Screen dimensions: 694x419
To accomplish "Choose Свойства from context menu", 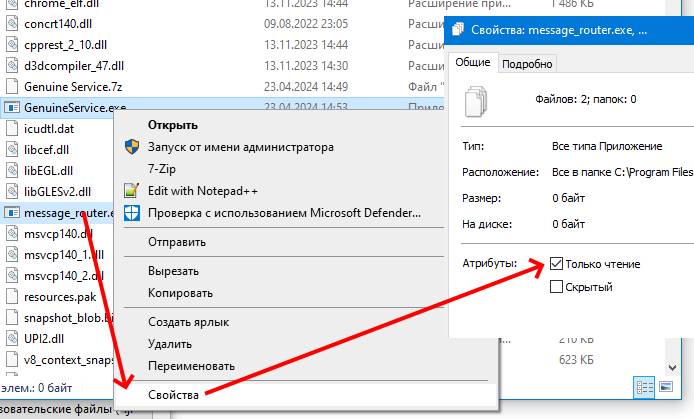I will tap(174, 394).
